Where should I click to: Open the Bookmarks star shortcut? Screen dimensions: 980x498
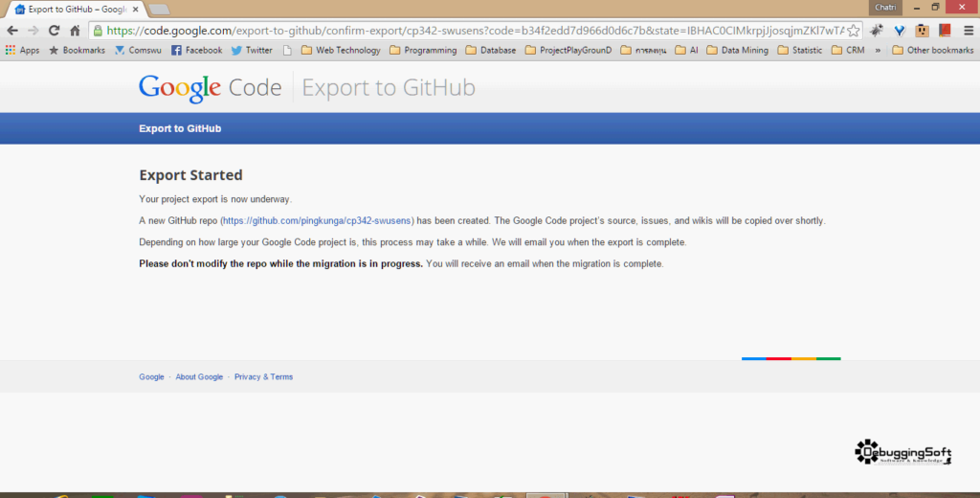coord(78,50)
